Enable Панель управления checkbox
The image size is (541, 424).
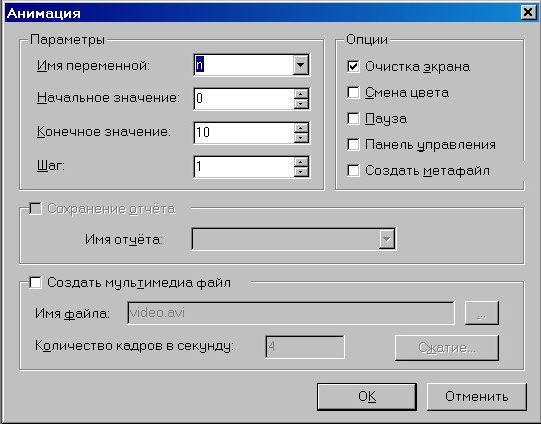pos(353,145)
